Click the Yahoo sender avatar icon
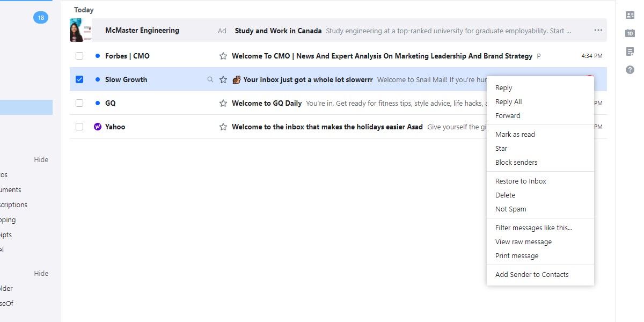The width and height of the screenshot is (644, 322). 97,127
